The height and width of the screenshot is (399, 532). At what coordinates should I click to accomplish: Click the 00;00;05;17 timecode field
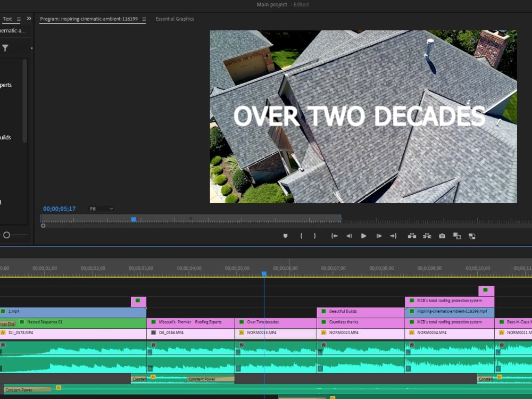point(60,209)
